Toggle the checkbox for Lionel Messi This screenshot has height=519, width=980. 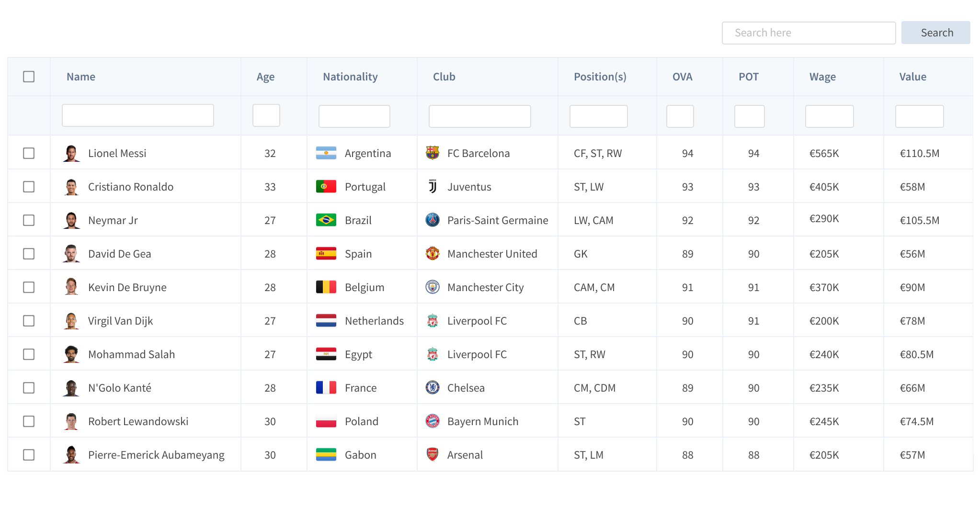30,154
